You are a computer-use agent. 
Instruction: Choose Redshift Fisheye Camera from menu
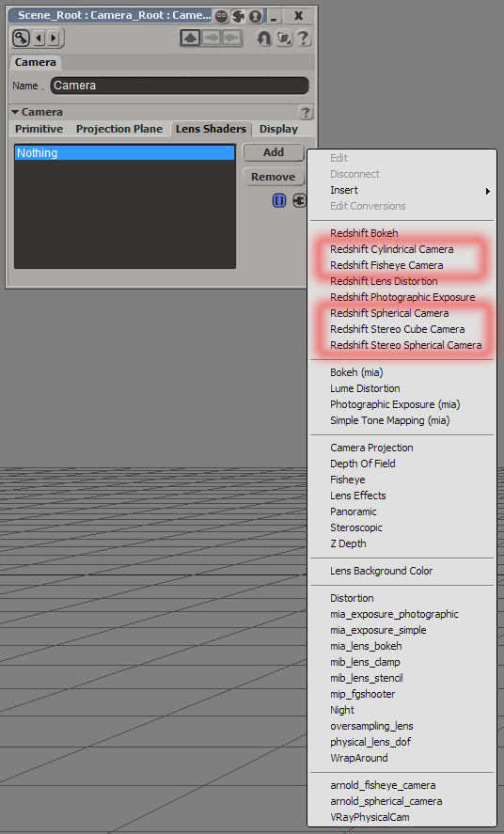pyautogui.click(x=386, y=265)
